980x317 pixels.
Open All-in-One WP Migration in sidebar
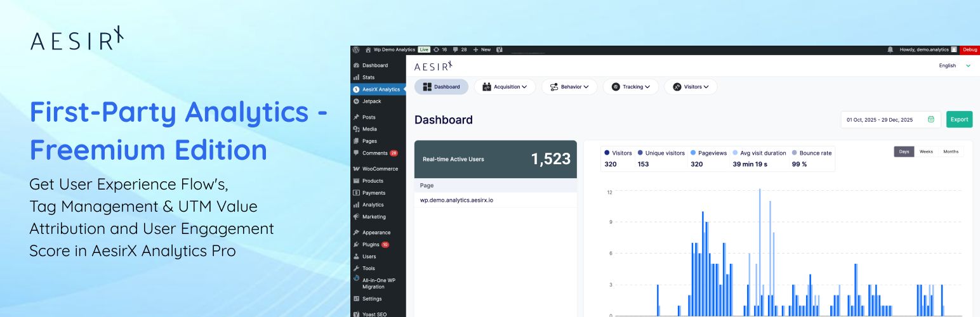(378, 283)
